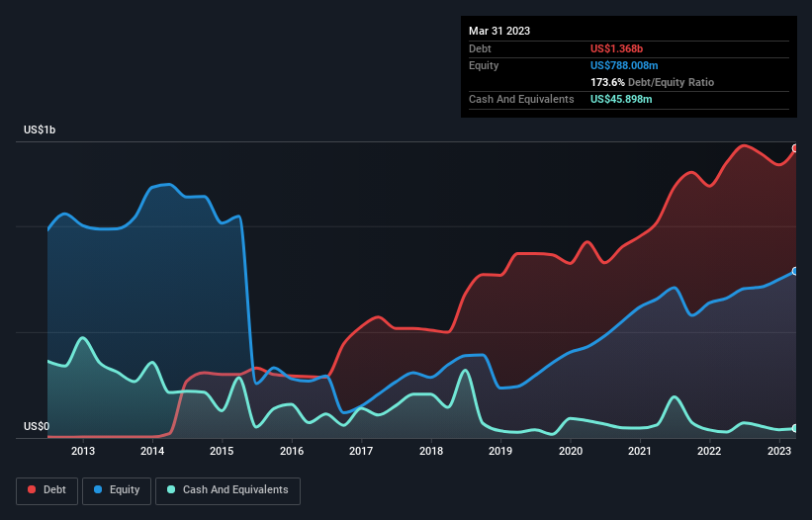This screenshot has width=812, height=520.
Task: Click the 2017 axis label
Action: (361, 451)
